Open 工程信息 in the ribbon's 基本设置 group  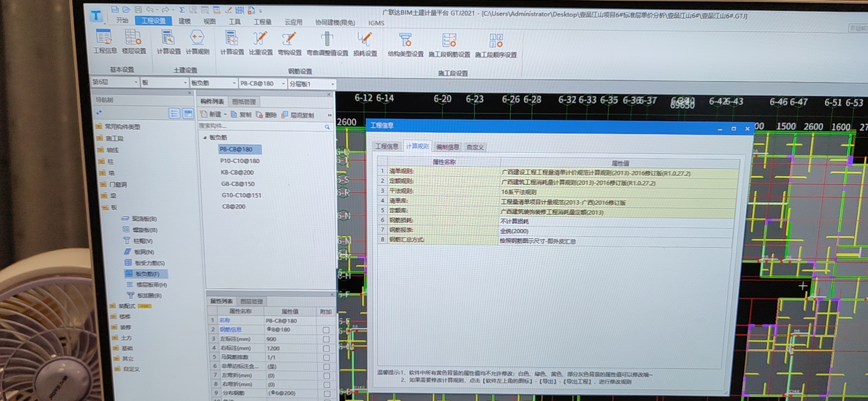(x=104, y=42)
